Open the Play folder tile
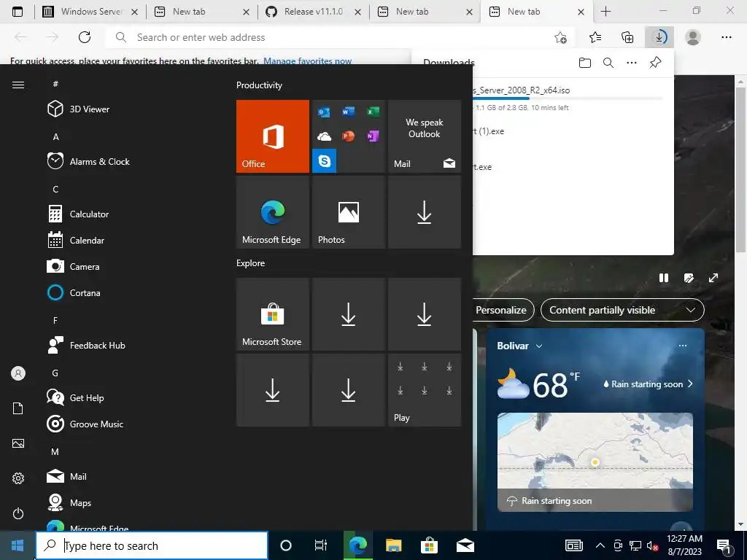Screen dimensions: 747x560 pyautogui.click(x=425, y=390)
